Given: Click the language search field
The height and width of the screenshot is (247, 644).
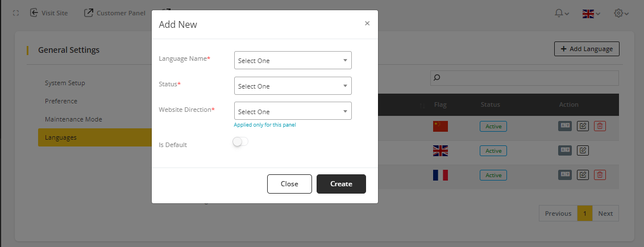Looking at the screenshot, I should [524, 78].
